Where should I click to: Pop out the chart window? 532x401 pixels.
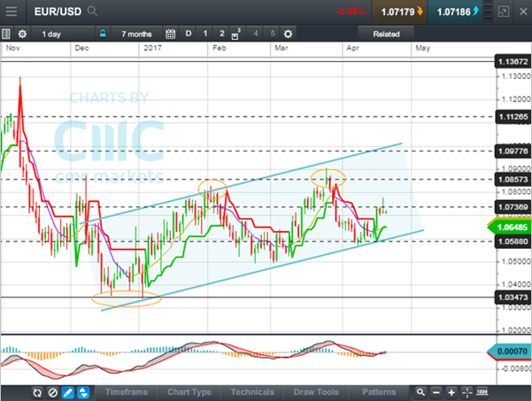point(504,12)
